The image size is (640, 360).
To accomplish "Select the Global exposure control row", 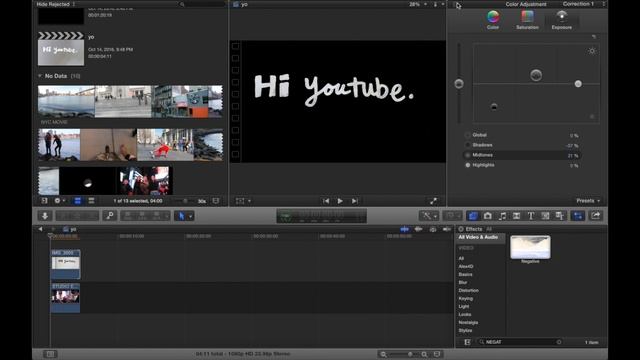I will click(522, 135).
